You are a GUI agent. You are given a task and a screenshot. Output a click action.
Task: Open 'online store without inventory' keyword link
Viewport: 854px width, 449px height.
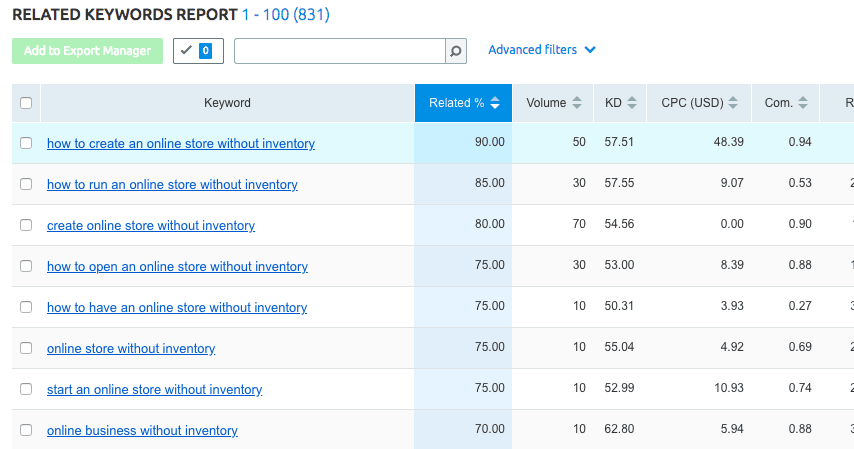[131, 349]
